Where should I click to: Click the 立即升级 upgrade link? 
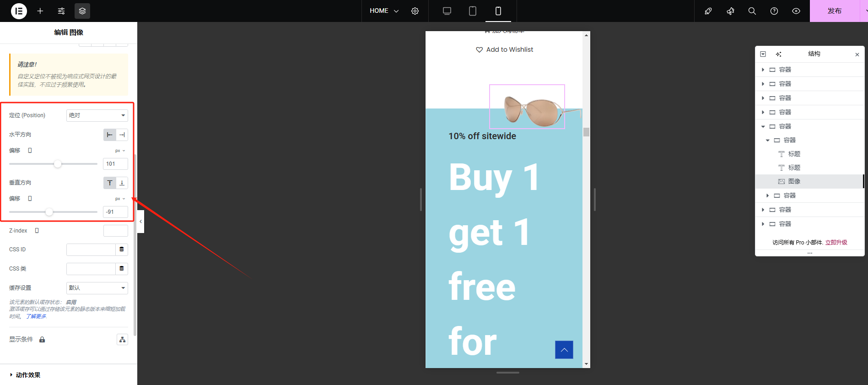836,243
